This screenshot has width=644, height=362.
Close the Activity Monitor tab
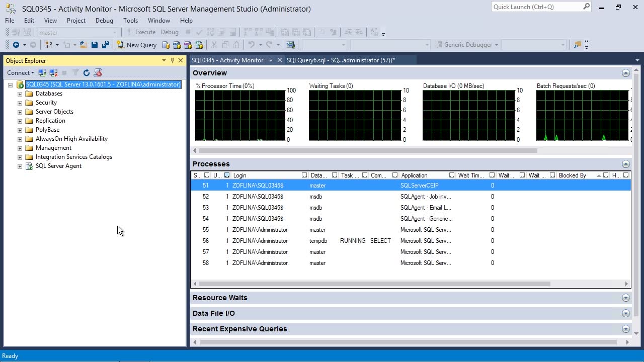(280, 60)
